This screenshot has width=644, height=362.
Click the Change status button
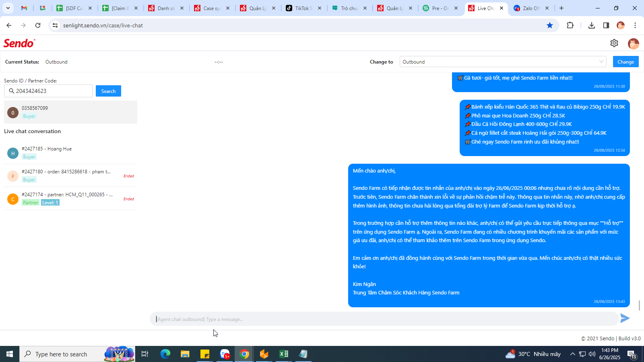coord(625,62)
